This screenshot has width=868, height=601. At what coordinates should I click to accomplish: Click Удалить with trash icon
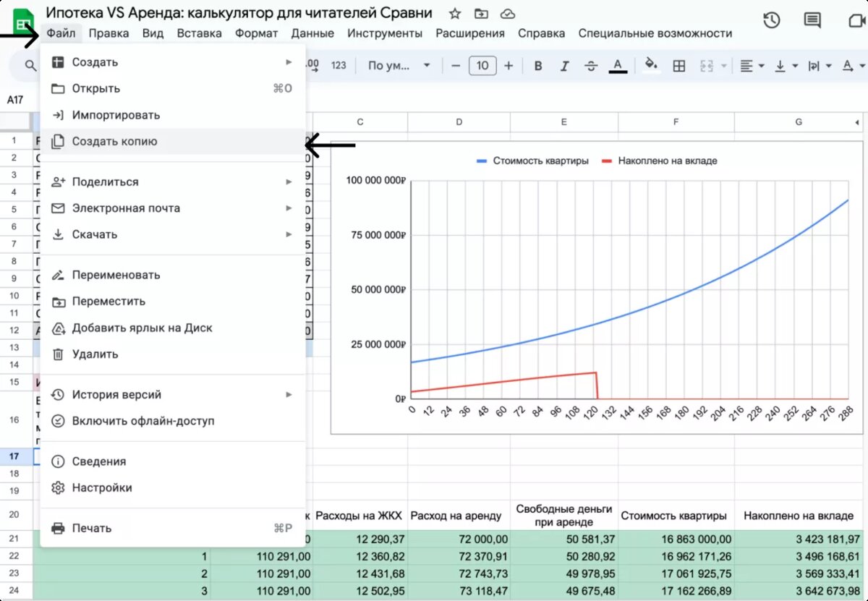173,354
